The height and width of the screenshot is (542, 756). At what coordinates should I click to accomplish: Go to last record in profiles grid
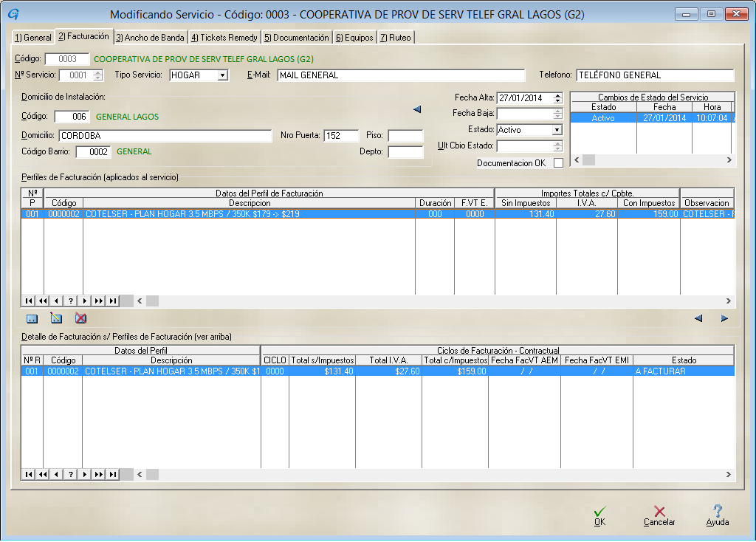click(113, 301)
